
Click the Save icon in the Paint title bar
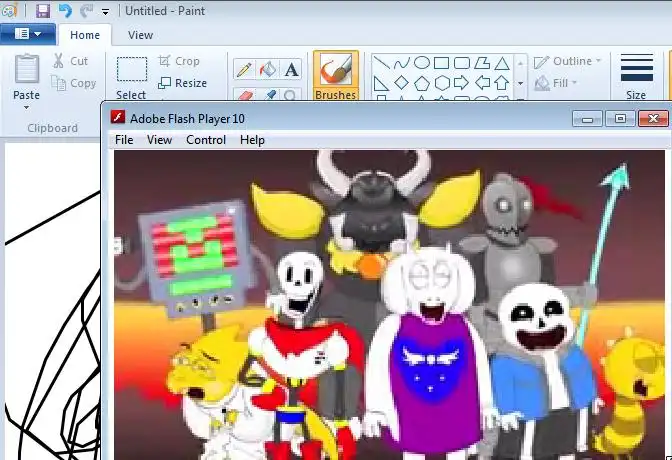pos(42,10)
